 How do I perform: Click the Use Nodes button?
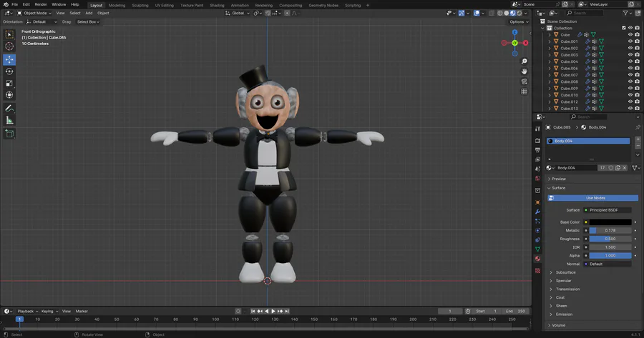click(595, 198)
